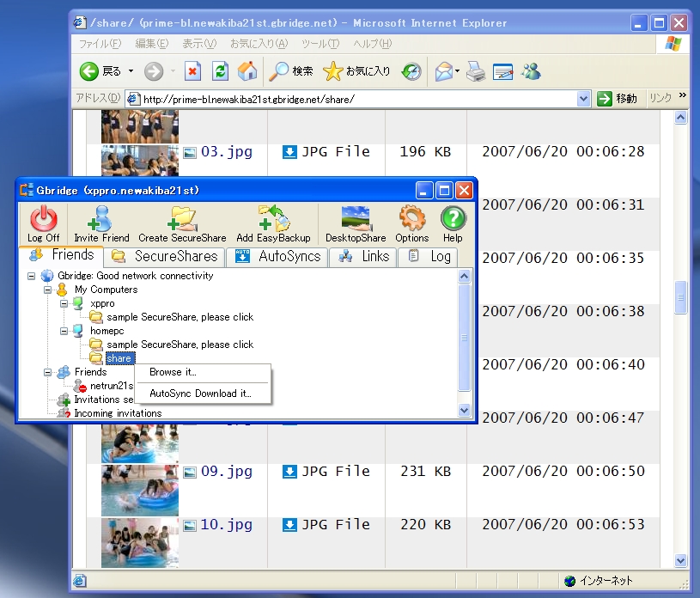700x598 pixels.
Task: Open the 10.jpg file link
Action: coord(227,524)
